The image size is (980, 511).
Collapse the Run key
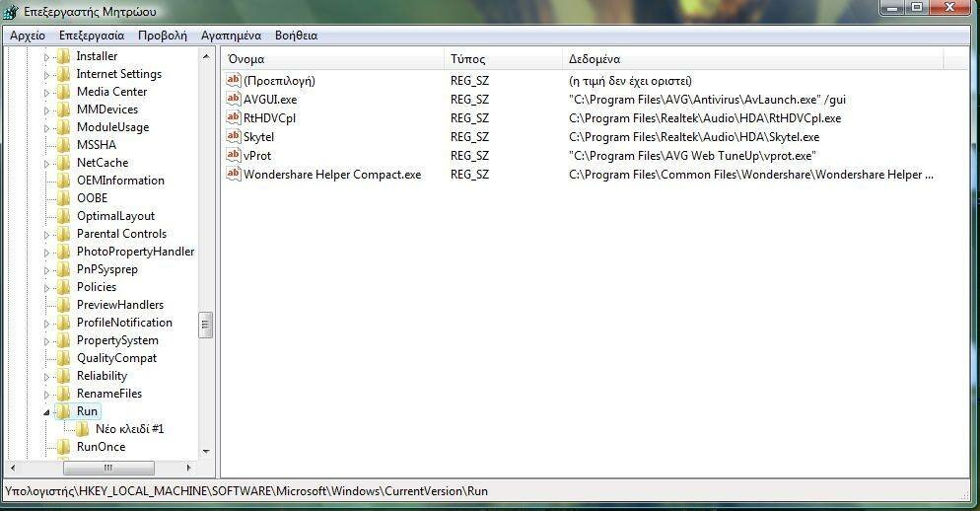pyautogui.click(x=46, y=412)
